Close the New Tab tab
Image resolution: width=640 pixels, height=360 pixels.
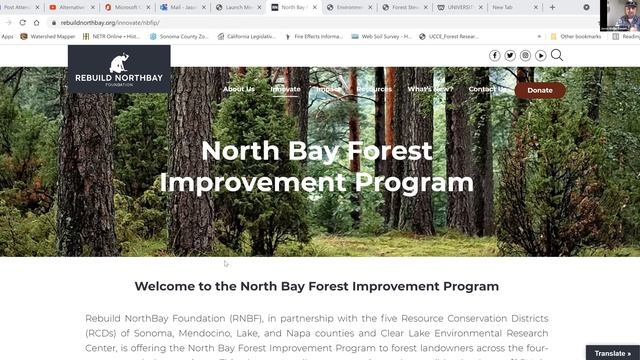(x=536, y=7)
